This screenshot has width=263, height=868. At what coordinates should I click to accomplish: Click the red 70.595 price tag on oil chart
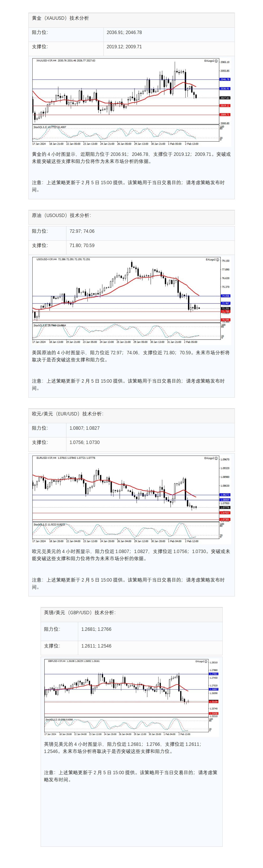(x=225, y=320)
